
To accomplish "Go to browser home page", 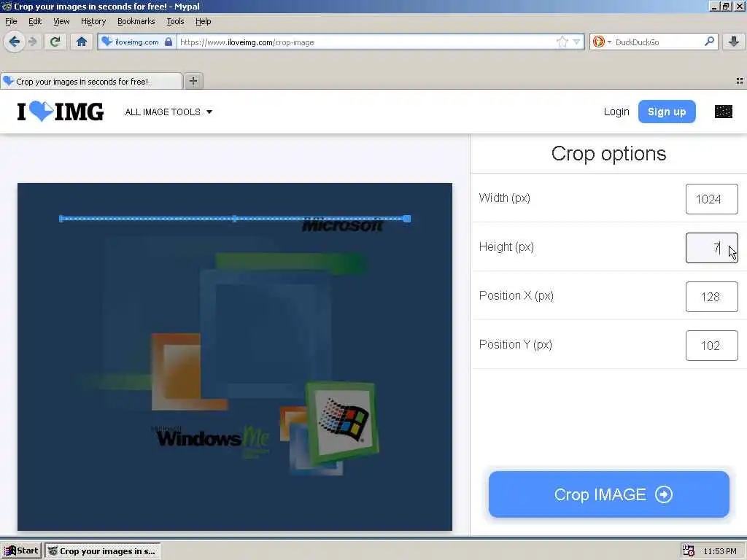I will click(x=82, y=42).
